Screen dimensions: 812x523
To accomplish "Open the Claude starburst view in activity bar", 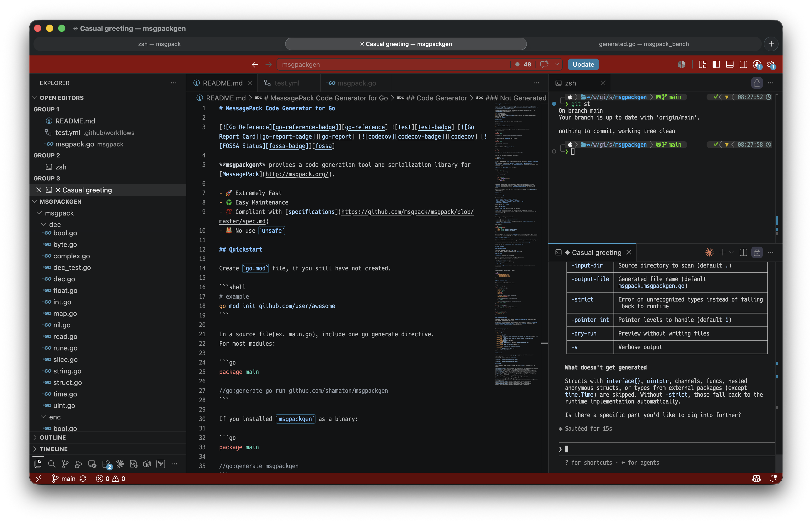I will (x=120, y=464).
